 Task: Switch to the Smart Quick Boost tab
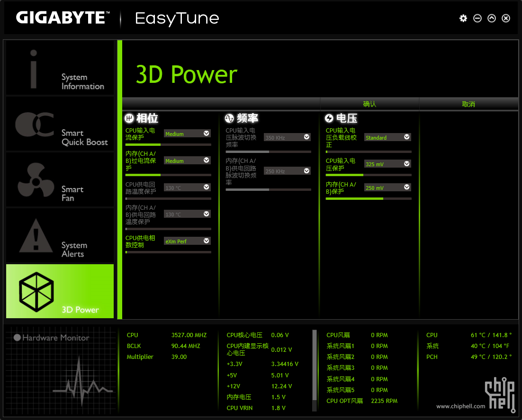click(x=60, y=124)
